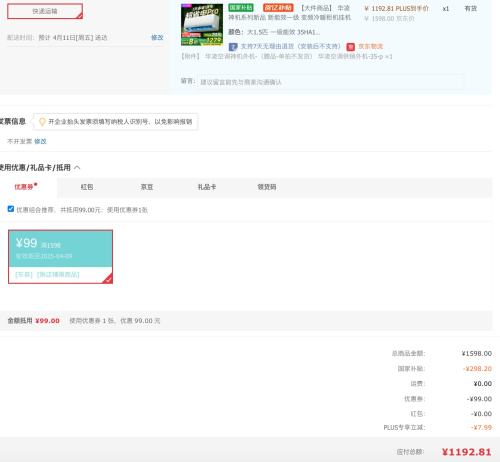The width and height of the screenshot is (500, 462).
Task: Click the 优惠券 -¥99.00 summary value
Action: (479, 399)
